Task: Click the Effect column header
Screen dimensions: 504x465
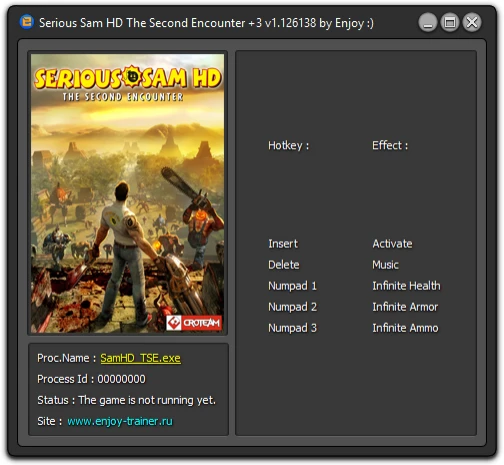Action: click(390, 145)
